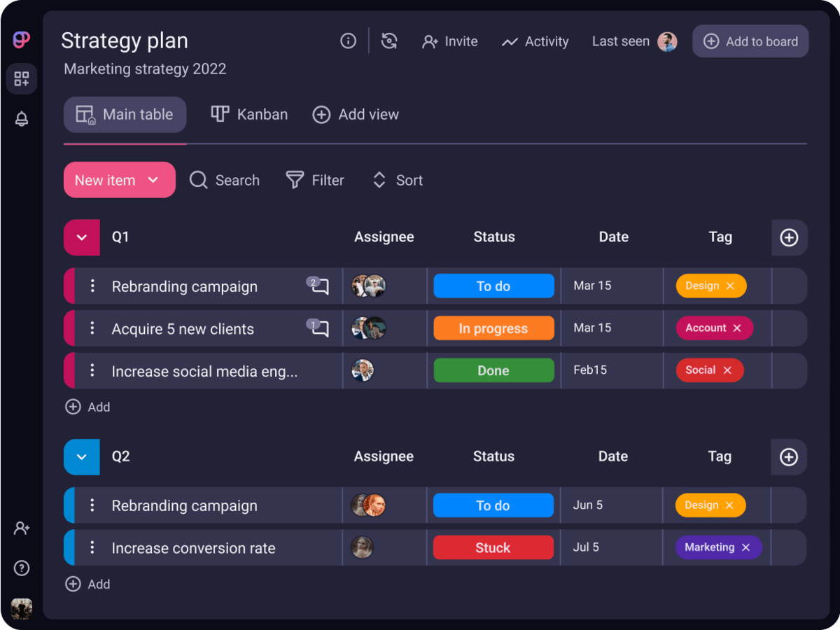Click the Invite button
This screenshot has width=840, height=630.
[450, 41]
